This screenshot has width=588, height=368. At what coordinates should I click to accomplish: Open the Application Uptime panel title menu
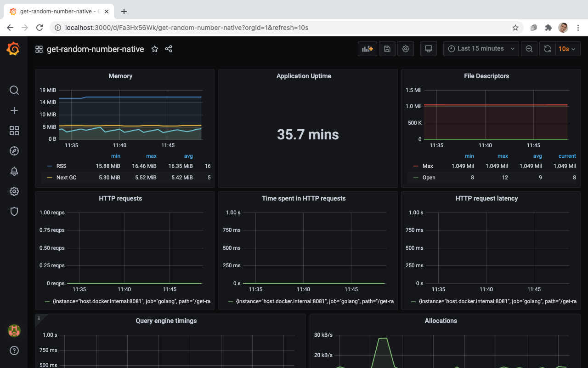(x=304, y=76)
